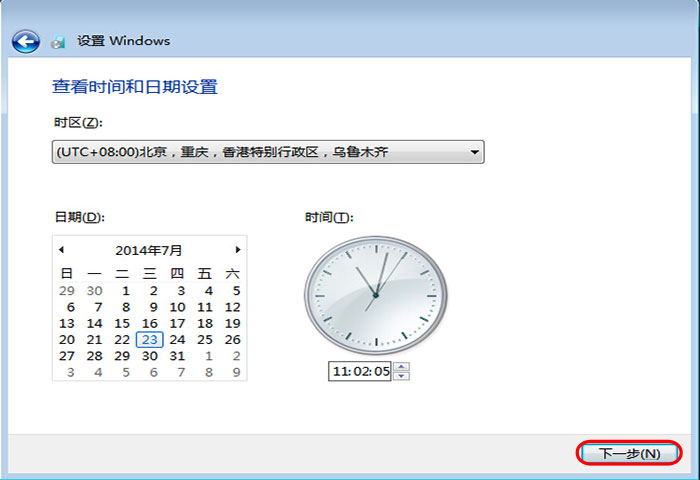Click the analog clock face

coord(375,295)
